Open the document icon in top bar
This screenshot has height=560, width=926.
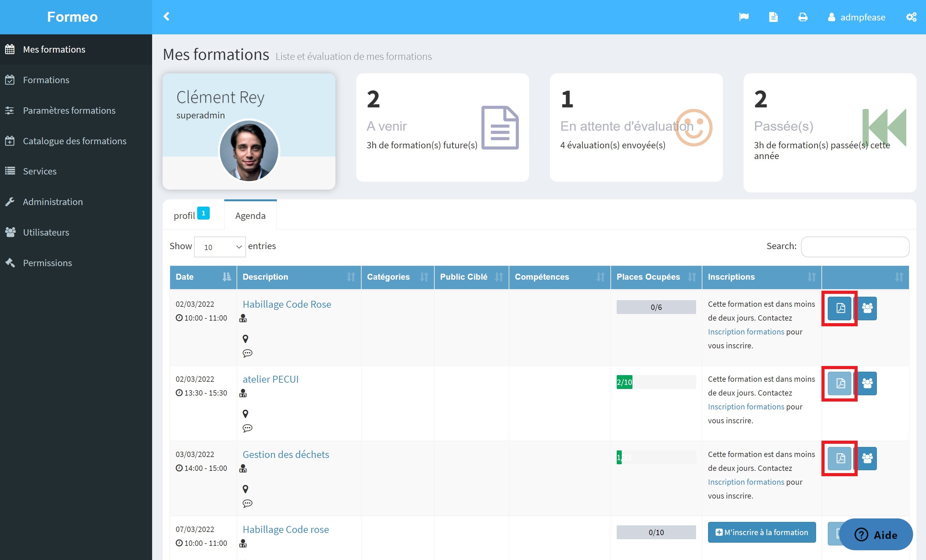point(773,17)
